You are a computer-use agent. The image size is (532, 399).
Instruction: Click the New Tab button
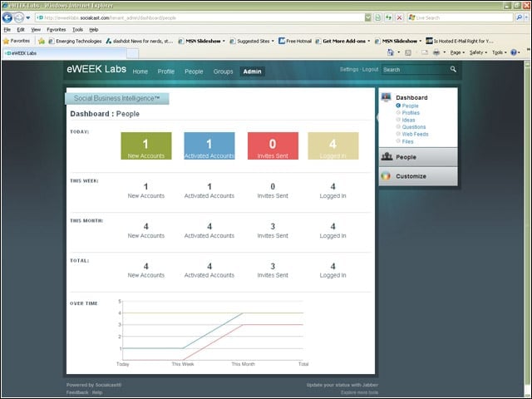coord(133,53)
